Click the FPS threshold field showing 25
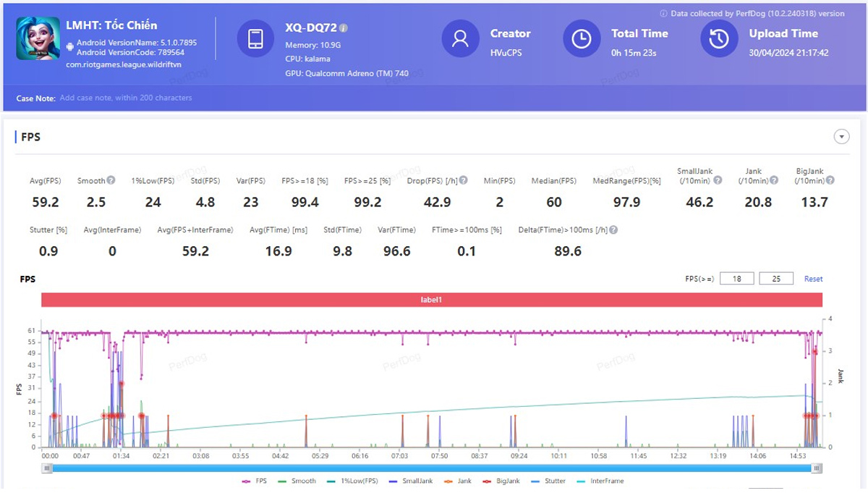868x501 pixels. pyautogui.click(x=776, y=279)
